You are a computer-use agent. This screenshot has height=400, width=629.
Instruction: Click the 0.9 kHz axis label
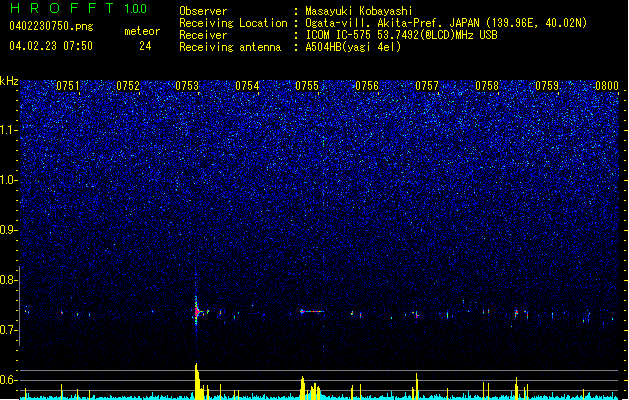click(8, 230)
